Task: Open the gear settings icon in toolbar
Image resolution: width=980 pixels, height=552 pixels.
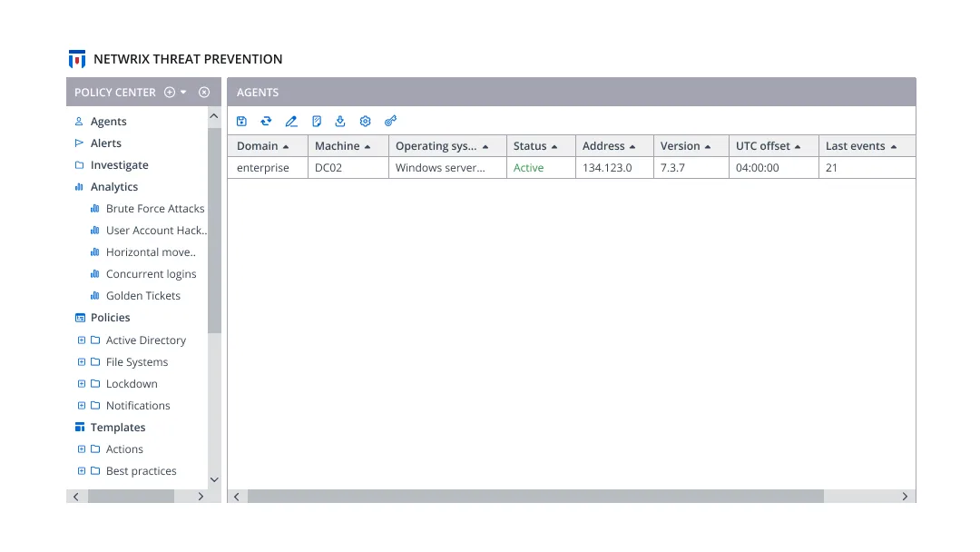Action: [365, 122]
